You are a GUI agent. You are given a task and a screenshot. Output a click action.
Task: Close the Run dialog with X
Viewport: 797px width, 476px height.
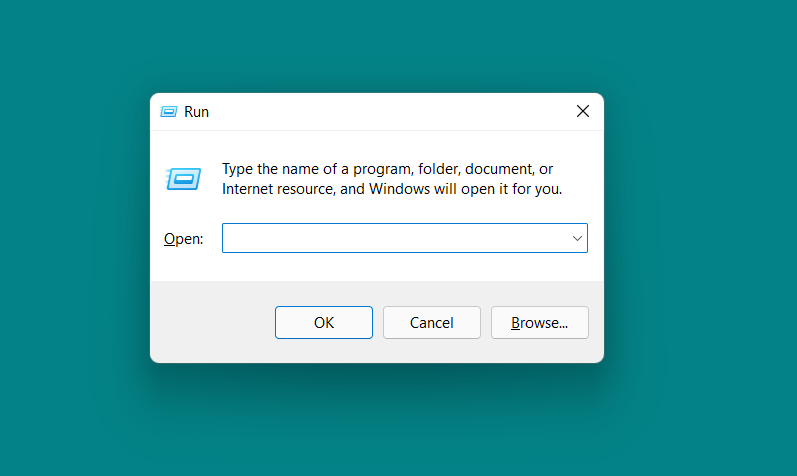[x=582, y=112]
